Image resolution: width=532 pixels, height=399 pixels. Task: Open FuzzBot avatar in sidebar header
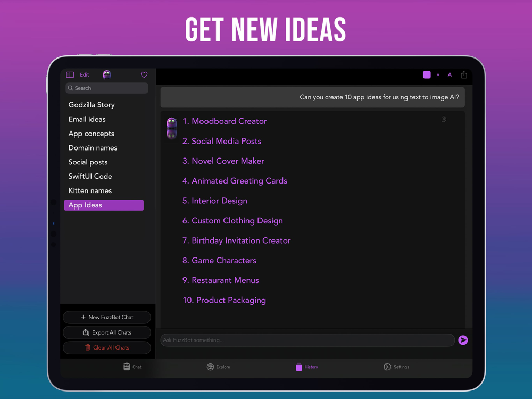(x=107, y=74)
